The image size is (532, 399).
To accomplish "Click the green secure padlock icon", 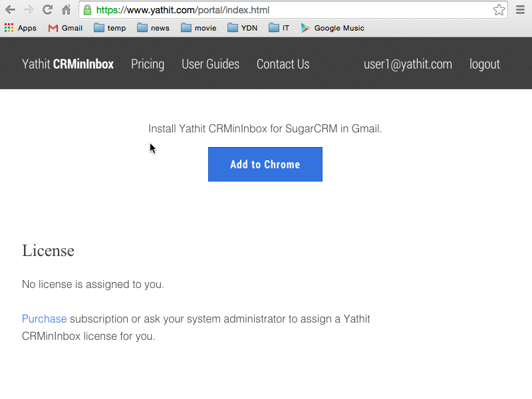I will coord(87,10).
